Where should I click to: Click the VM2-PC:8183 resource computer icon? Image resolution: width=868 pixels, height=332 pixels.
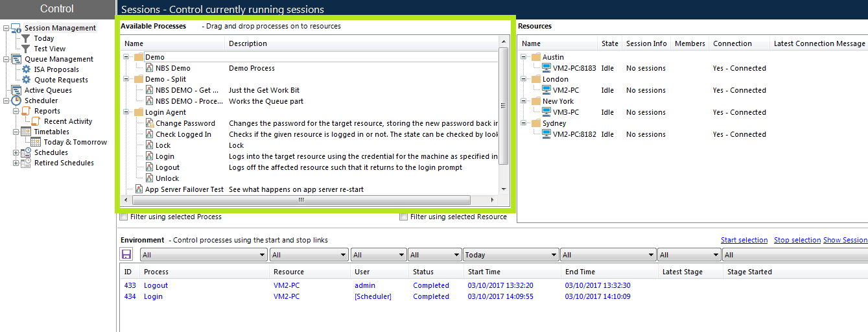click(x=546, y=68)
